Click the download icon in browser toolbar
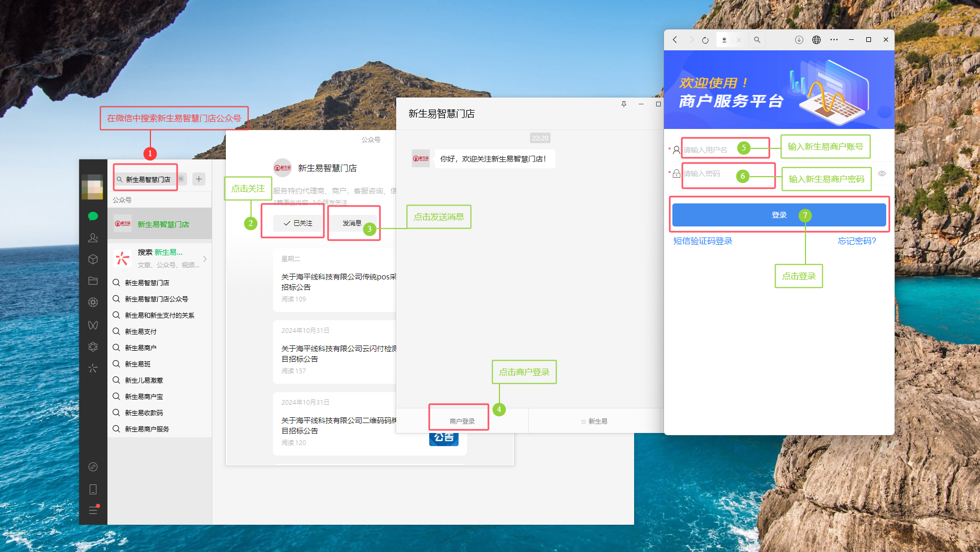The height and width of the screenshot is (552, 980). (799, 40)
